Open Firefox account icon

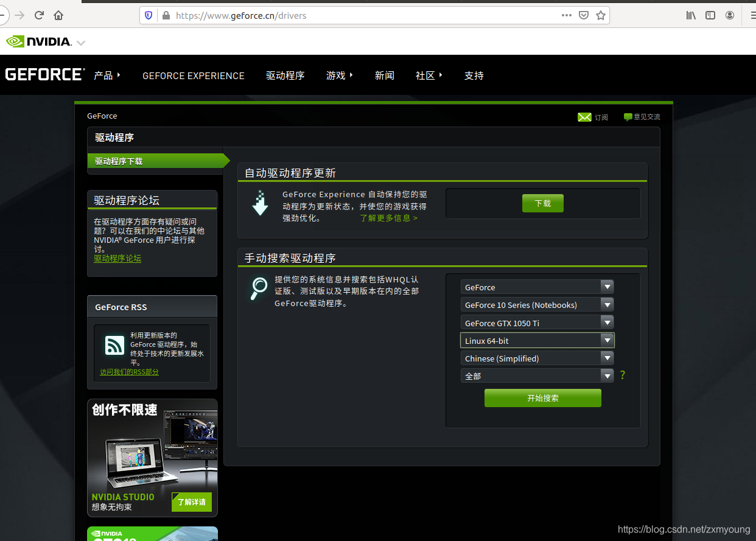(x=730, y=15)
